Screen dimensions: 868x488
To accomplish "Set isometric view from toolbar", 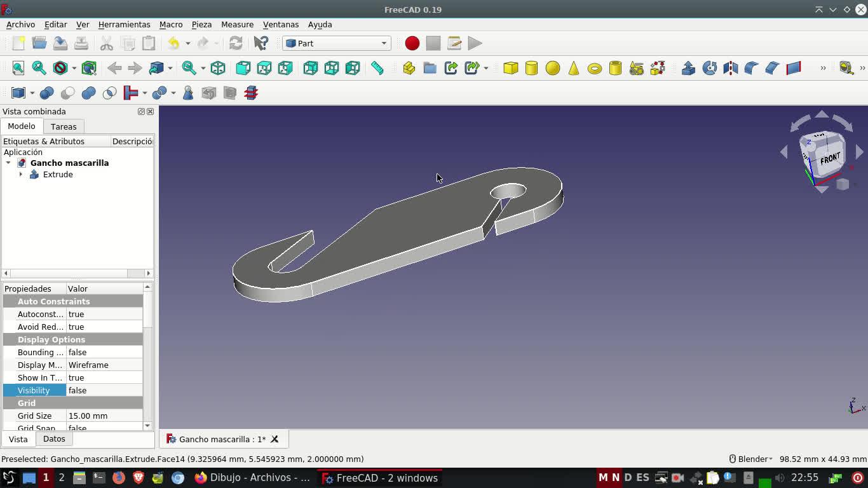I will (x=218, y=68).
